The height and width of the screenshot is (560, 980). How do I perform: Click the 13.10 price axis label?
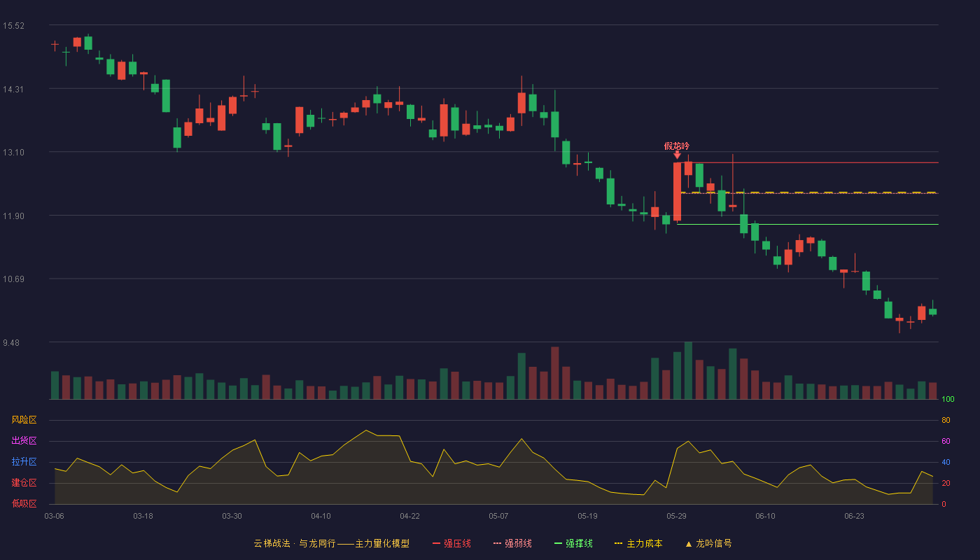13,153
